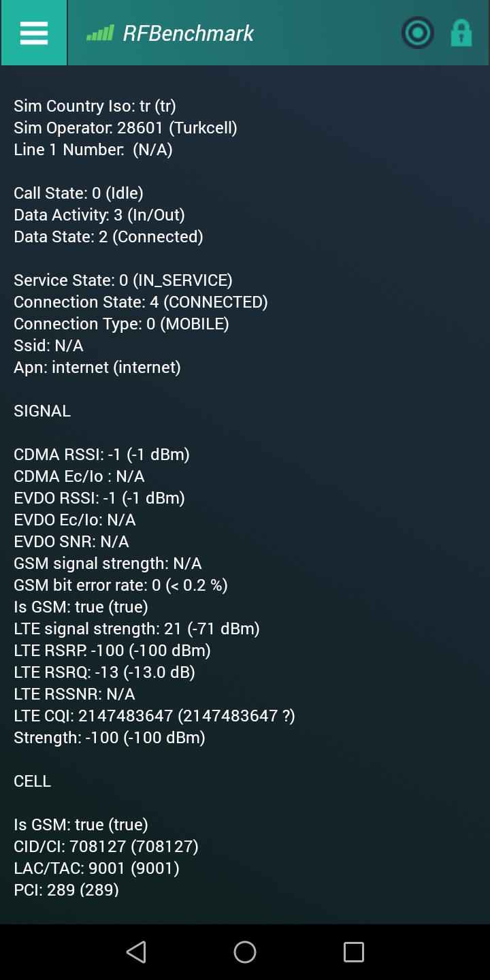Select the Data State: 2 (Connected) line
490x980 pixels.
pyautogui.click(x=109, y=237)
